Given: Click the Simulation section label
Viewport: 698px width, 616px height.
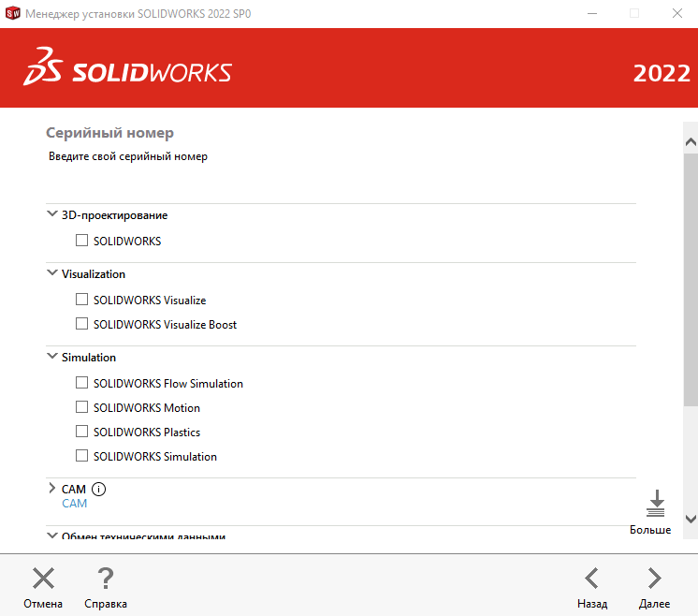Looking at the screenshot, I should click(x=89, y=358).
